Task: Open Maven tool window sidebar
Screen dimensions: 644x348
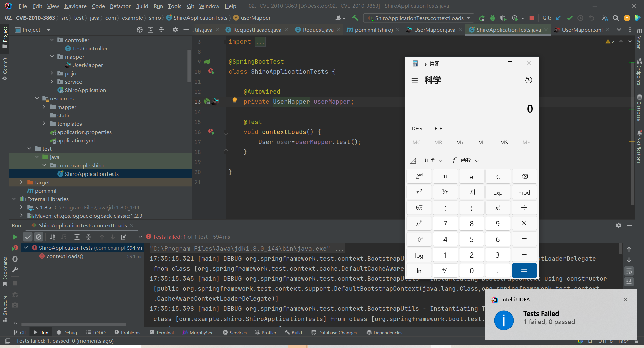Action: pyautogui.click(x=639, y=40)
